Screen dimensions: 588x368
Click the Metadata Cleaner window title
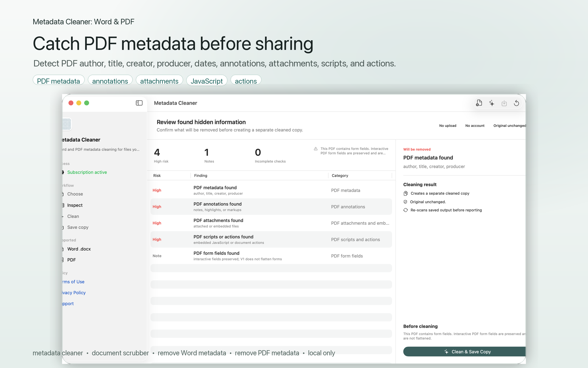coord(175,103)
